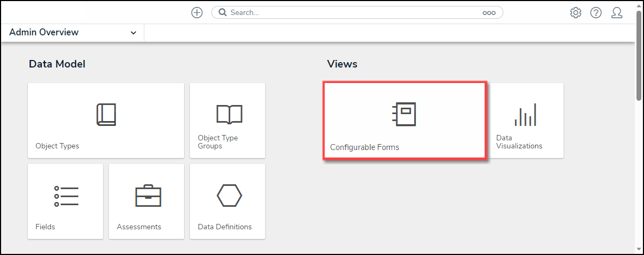Image resolution: width=644 pixels, height=255 pixels.
Task: Open the settings gear icon
Action: (576, 13)
